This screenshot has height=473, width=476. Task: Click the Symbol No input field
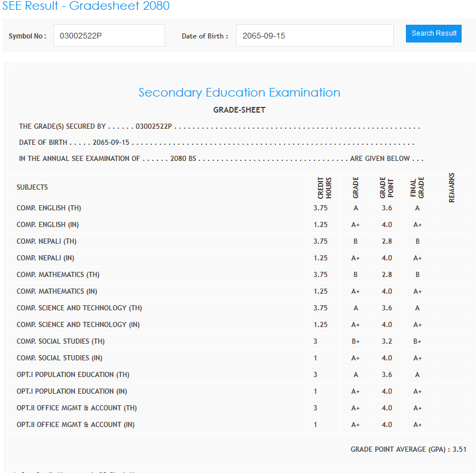tap(109, 36)
